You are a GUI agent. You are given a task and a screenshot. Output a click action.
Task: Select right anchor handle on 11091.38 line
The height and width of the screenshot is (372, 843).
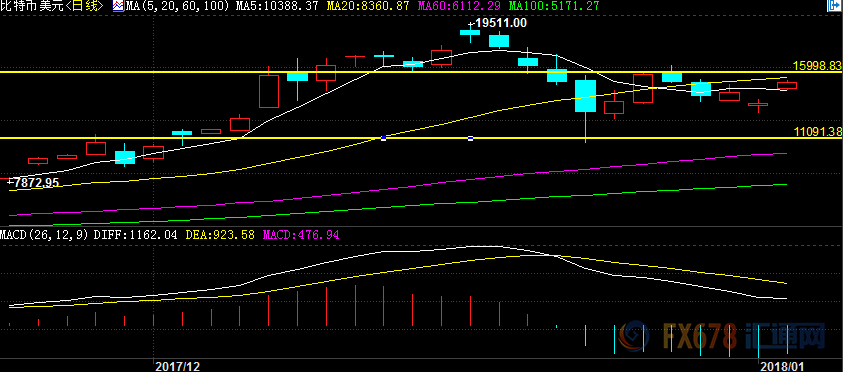click(x=470, y=139)
